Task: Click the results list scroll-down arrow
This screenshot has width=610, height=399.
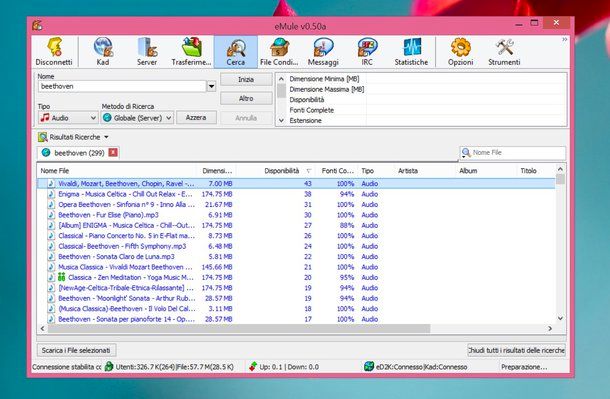Action: point(560,318)
